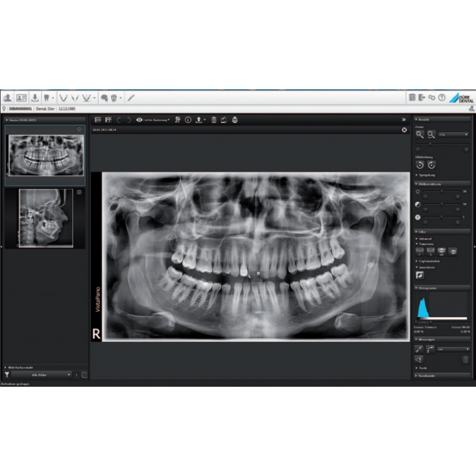Open the patient card in top toolbar
This screenshot has width=476, height=476.
click(22, 97)
